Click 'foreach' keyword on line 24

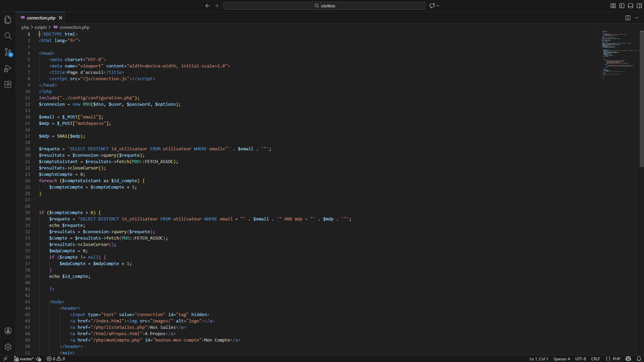[48, 180]
